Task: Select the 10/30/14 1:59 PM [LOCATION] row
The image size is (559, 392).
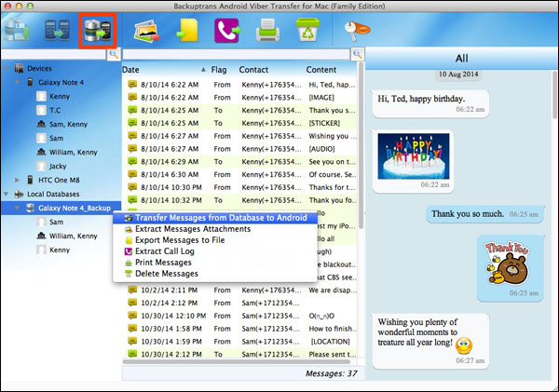Action: click(239, 342)
